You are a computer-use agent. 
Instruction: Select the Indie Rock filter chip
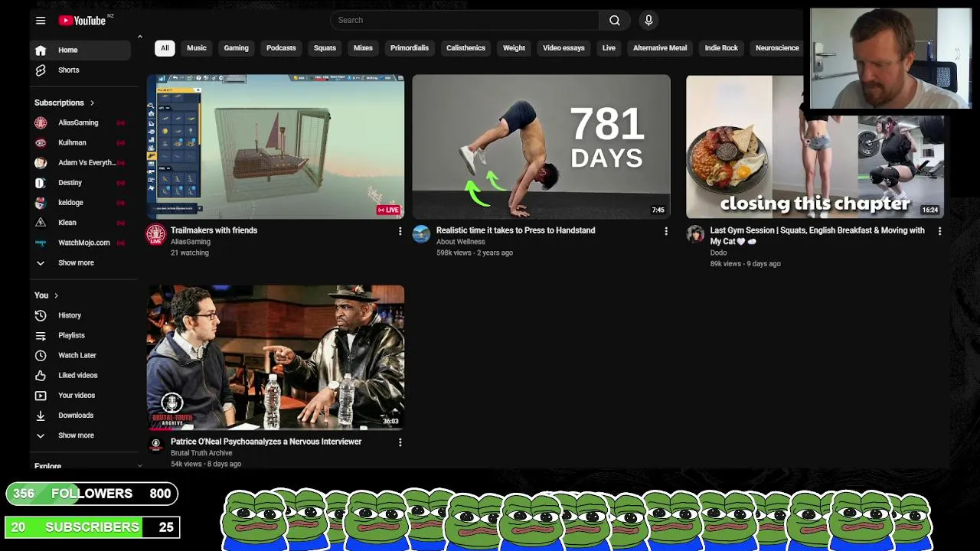click(721, 47)
